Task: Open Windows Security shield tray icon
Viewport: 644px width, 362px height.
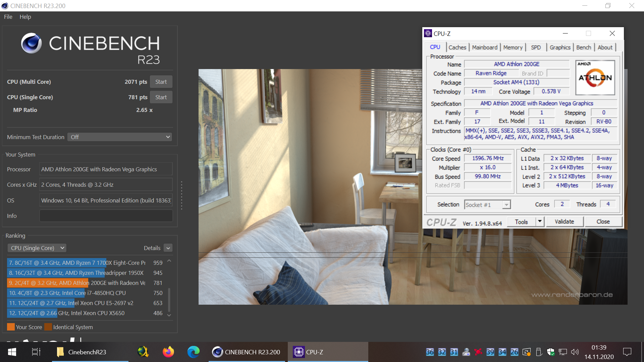Action: coord(550,352)
